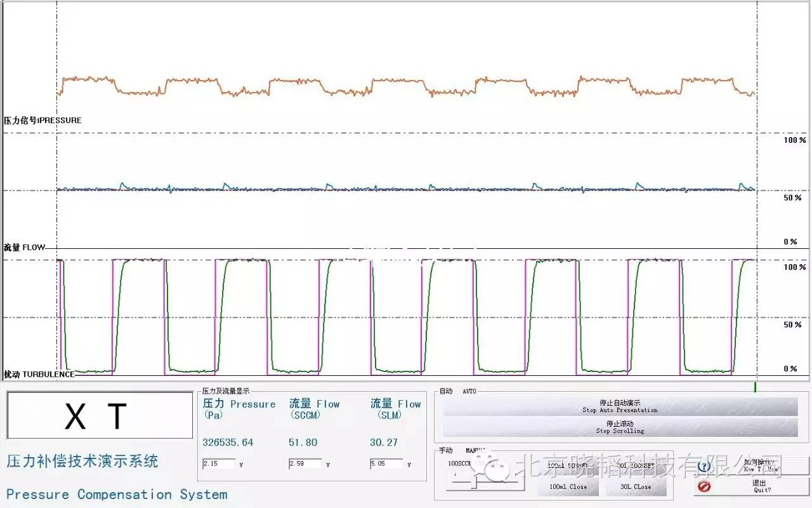Select the SLM flow voltage field showing 5.05
Screen dimensions: 812x508
point(386,464)
